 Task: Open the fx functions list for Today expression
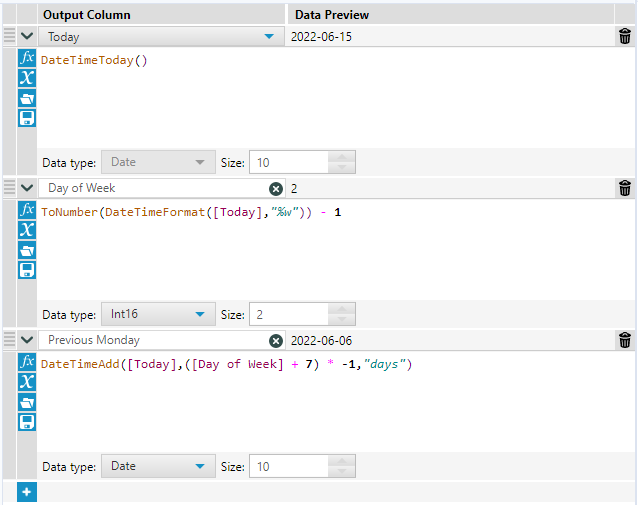[x=27, y=59]
